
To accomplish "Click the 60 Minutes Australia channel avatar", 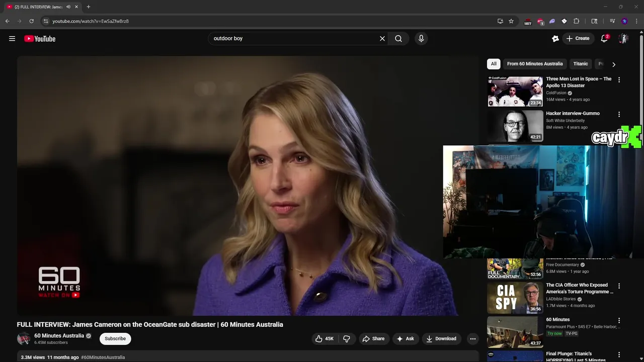I will [x=24, y=339].
